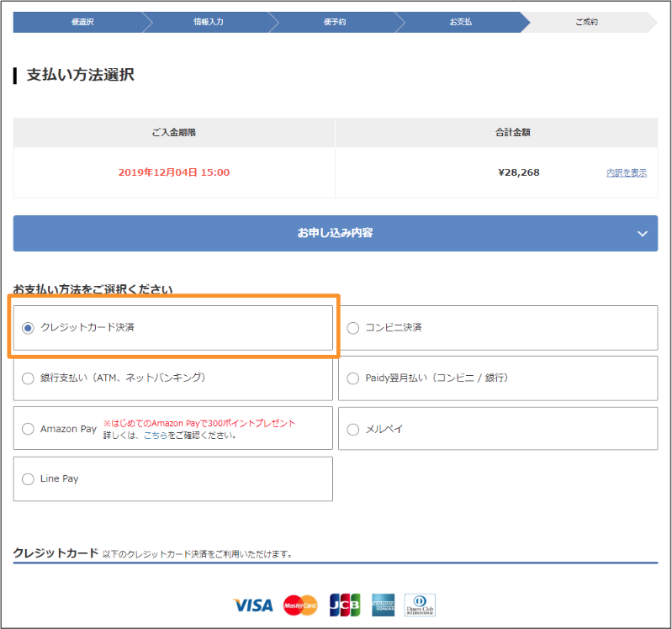Choose 銀行支払い (ATM、ネットバンキング) option

pyautogui.click(x=28, y=378)
